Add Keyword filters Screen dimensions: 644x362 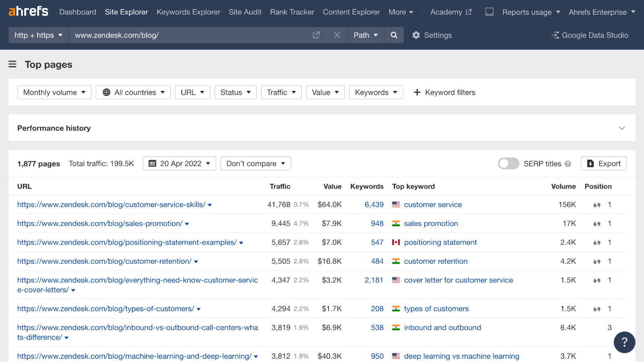444,93
